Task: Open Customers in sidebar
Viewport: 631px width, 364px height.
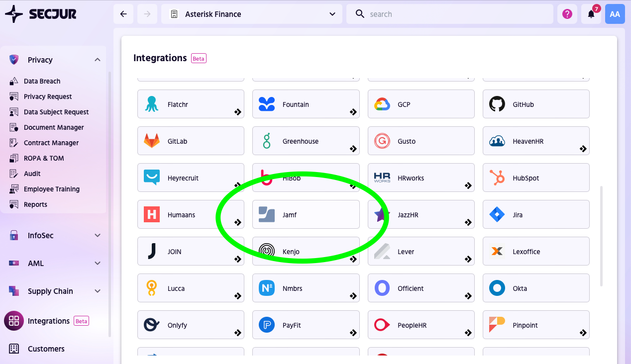Action: coord(46,349)
